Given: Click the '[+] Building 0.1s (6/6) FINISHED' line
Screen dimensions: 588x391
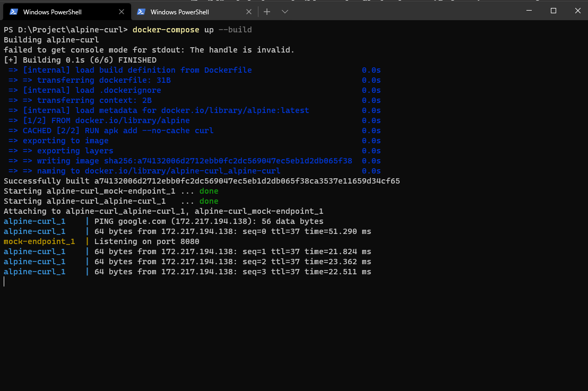Looking at the screenshot, I should (x=80, y=60).
